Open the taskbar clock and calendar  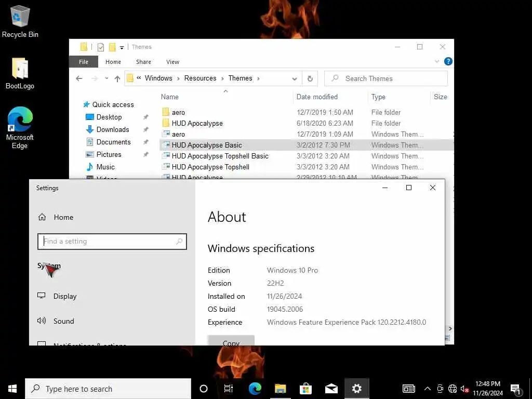[x=488, y=389]
